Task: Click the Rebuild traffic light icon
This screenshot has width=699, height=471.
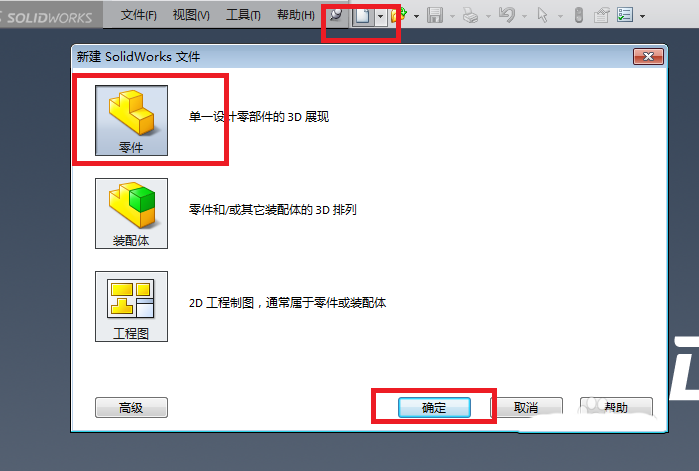Action: [x=579, y=16]
